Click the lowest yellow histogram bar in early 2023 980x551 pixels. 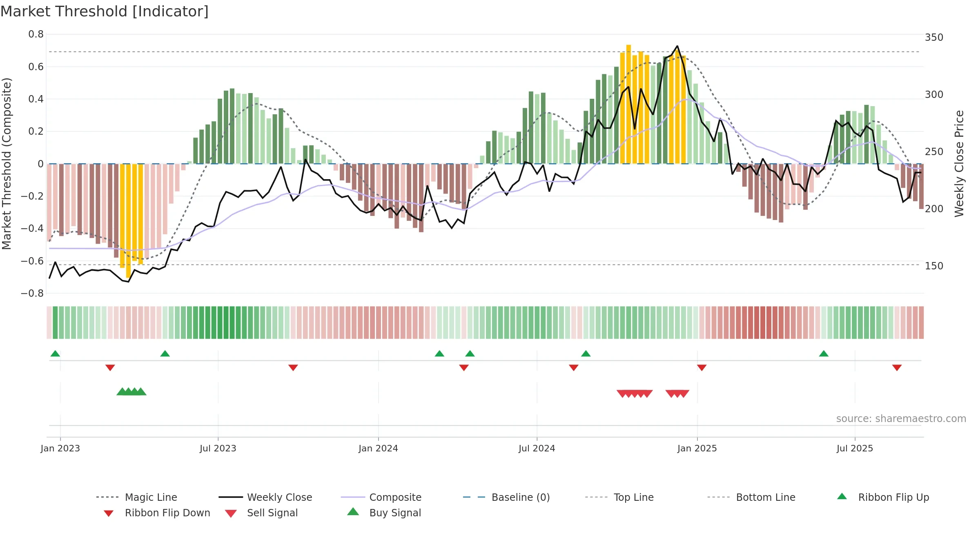pos(129,221)
